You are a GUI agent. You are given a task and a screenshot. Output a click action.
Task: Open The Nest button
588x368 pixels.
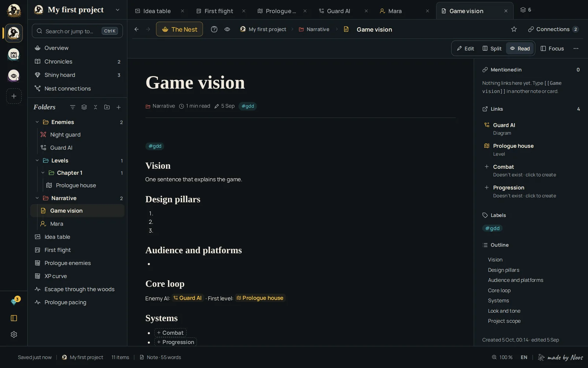coord(180,29)
